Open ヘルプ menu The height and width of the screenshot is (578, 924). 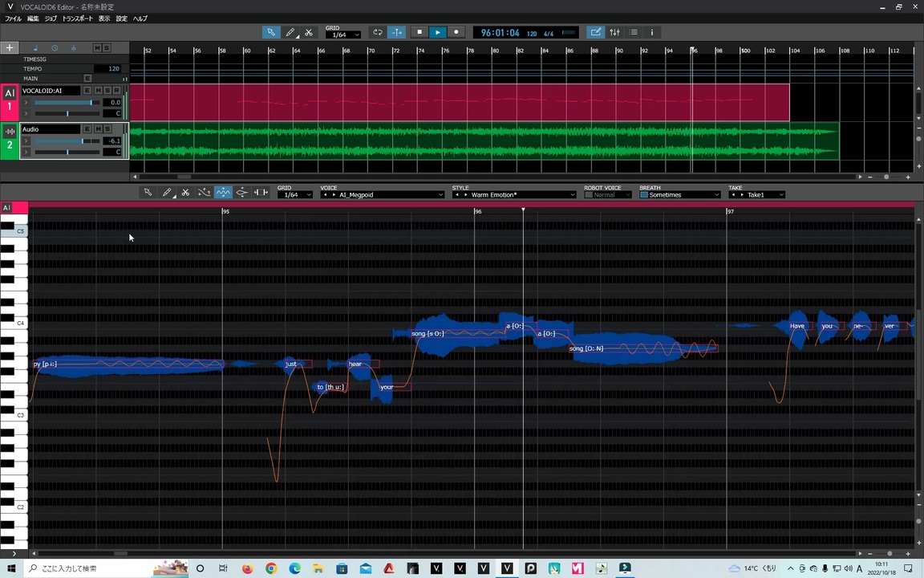pyautogui.click(x=140, y=19)
